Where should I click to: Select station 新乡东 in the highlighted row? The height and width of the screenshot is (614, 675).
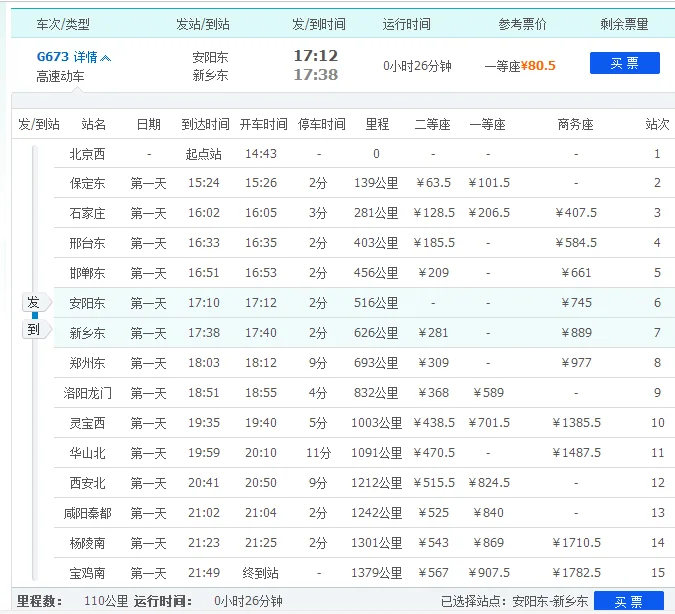point(87,333)
